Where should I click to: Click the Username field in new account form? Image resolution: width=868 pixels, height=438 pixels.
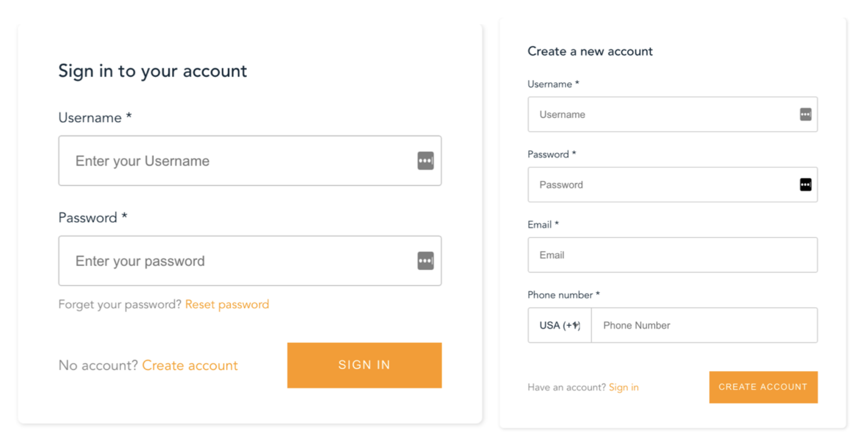click(661, 114)
